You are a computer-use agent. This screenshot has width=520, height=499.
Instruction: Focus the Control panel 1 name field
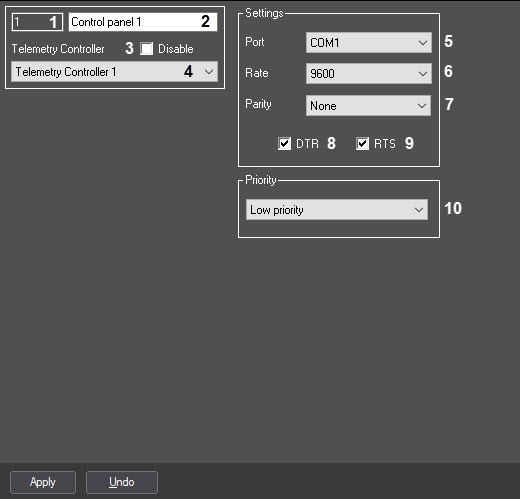click(143, 22)
